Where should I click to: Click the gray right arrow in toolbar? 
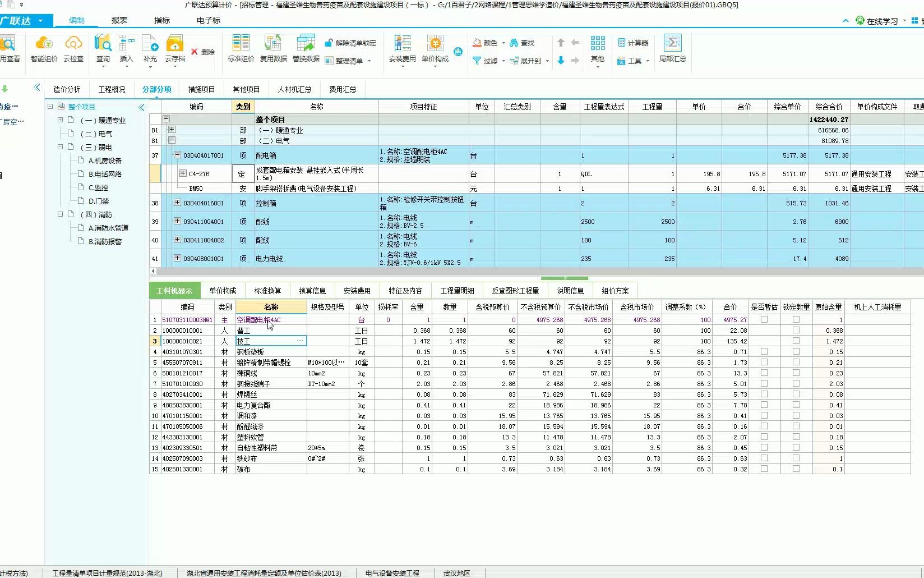click(575, 61)
